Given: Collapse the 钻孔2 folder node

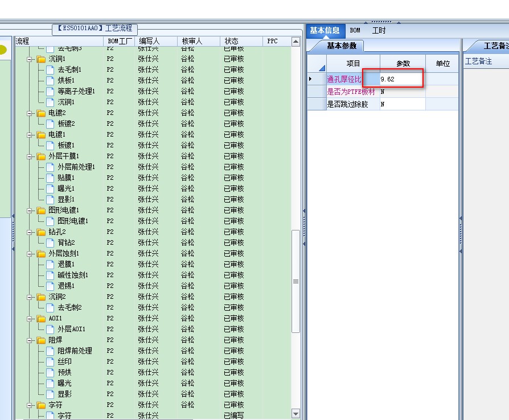Looking at the screenshot, I should 30,232.
